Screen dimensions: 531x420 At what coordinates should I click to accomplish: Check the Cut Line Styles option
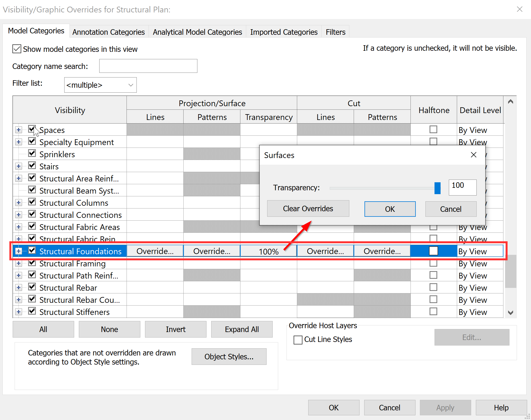[x=298, y=340]
